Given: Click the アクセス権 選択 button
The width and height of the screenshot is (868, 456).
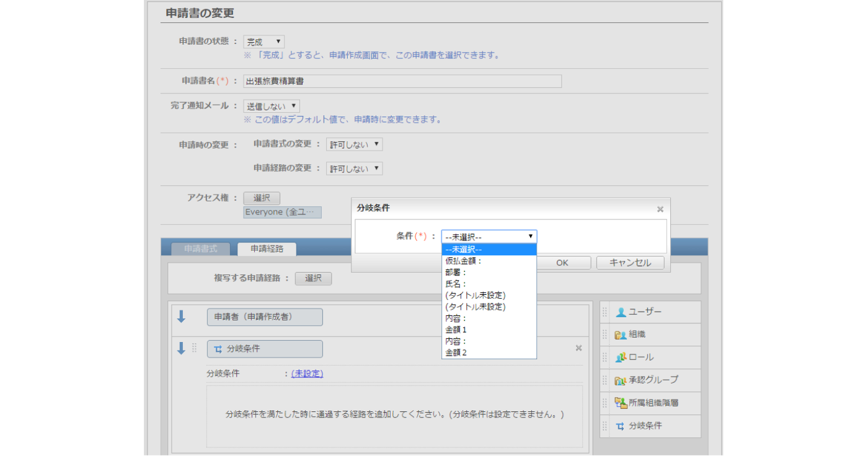Looking at the screenshot, I should [262, 198].
